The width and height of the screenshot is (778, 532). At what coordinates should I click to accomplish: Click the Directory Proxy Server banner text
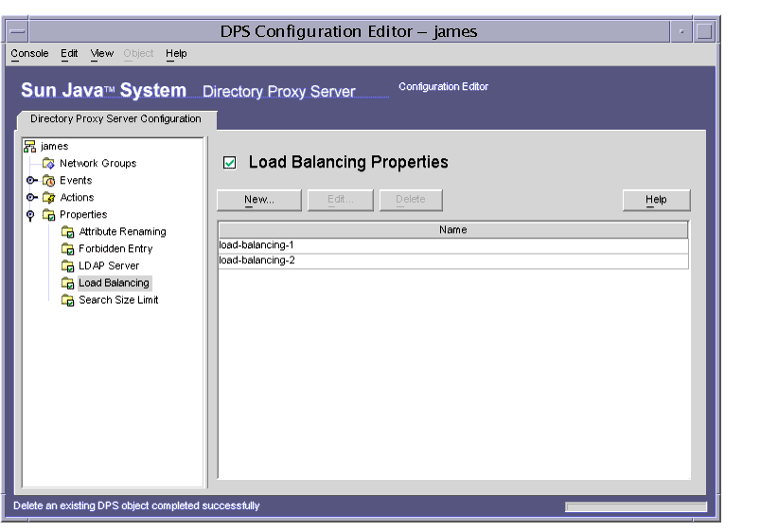click(279, 91)
